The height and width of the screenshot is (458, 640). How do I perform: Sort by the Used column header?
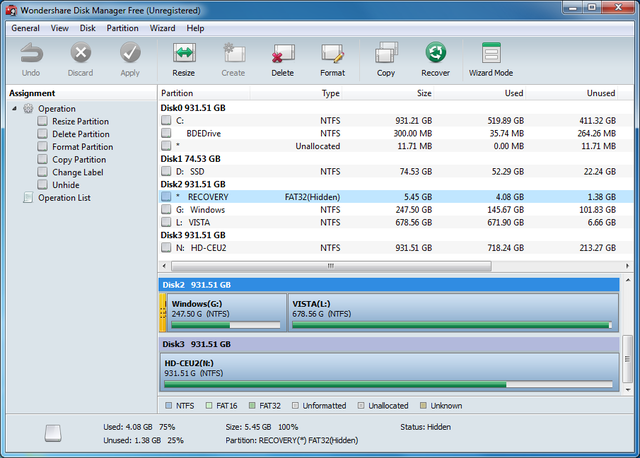(479, 93)
